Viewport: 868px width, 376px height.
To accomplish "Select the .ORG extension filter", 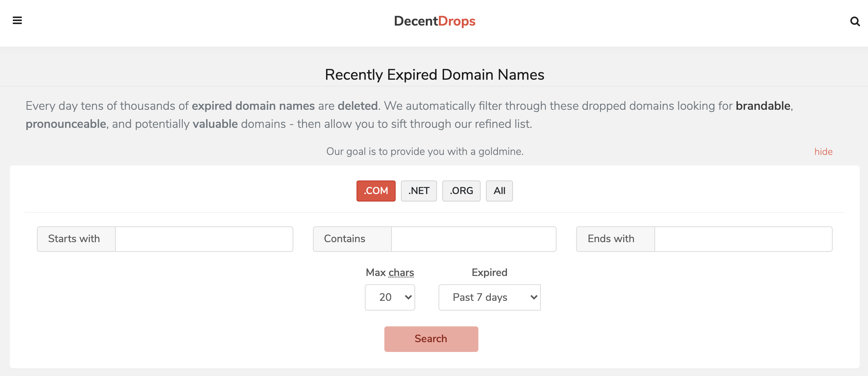I will tap(461, 191).
